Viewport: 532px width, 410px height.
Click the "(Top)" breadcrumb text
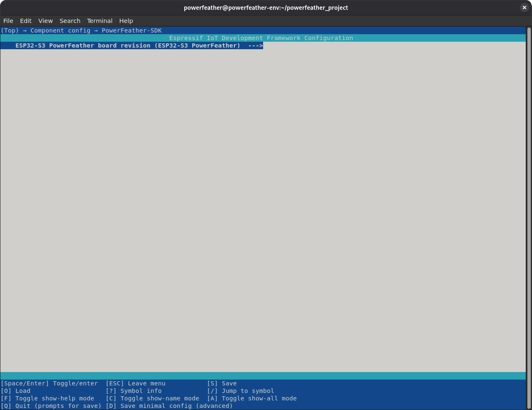point(10,30)
